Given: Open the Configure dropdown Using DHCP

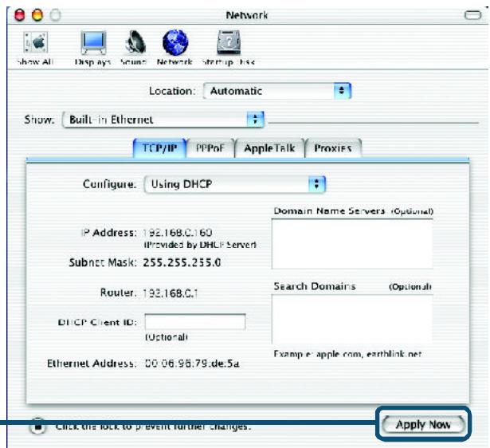Looking at the screenshot, I should (235, 184).
